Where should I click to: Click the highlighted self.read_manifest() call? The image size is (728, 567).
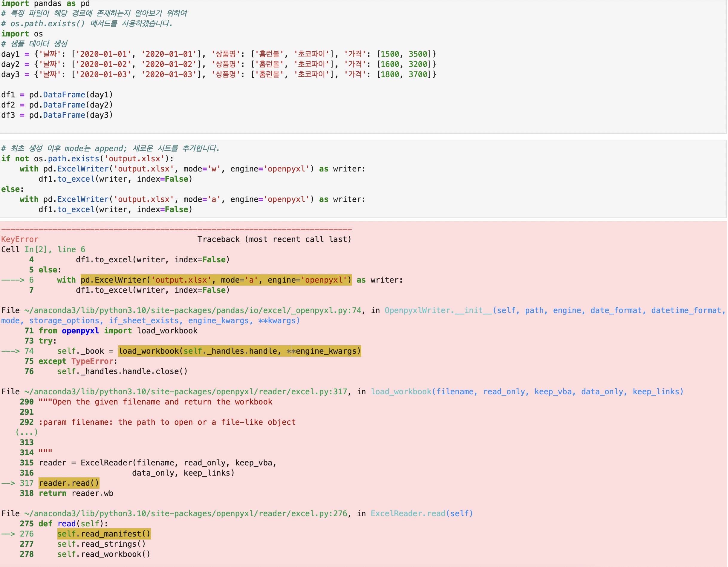tap(104, 534)
